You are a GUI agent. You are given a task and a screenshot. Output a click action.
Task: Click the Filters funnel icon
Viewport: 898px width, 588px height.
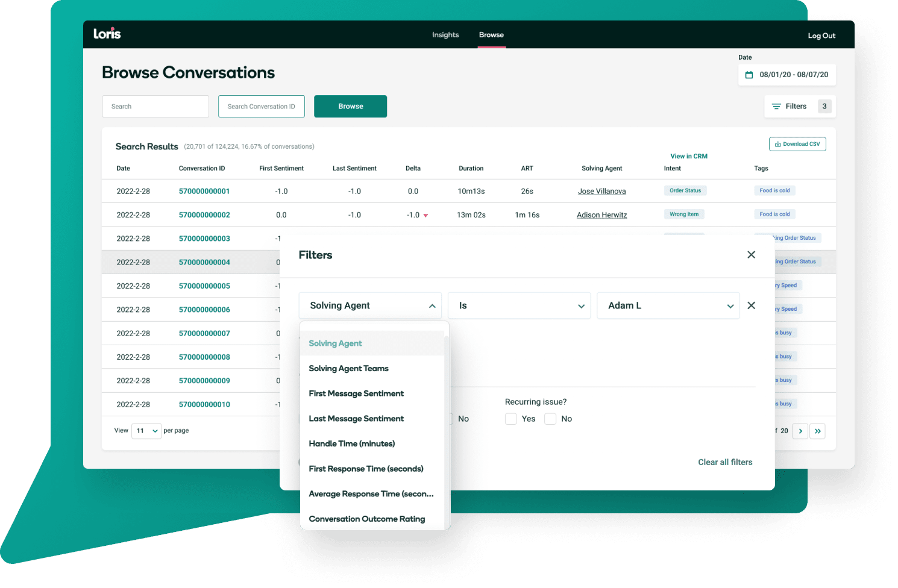(x=777, y=106)
